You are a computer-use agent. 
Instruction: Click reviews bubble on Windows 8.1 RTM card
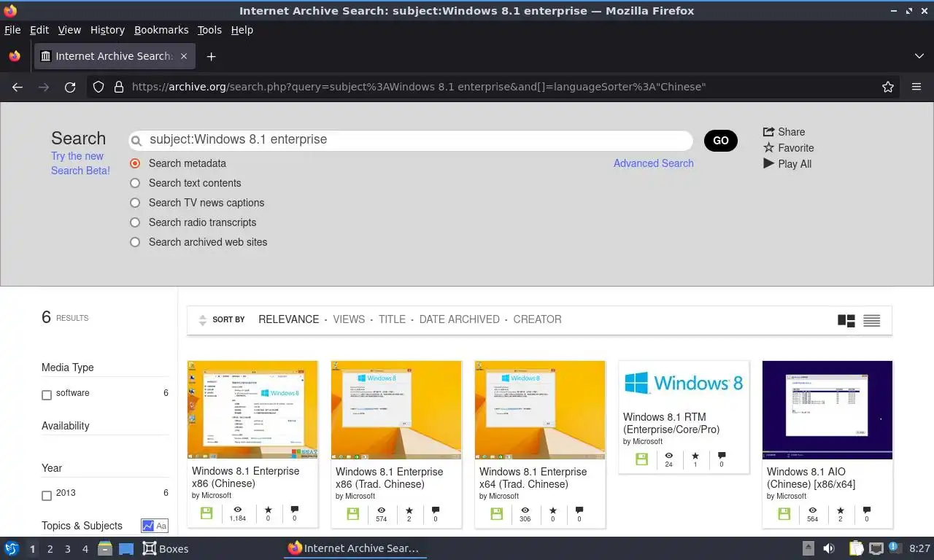click(x=722, y=456)
